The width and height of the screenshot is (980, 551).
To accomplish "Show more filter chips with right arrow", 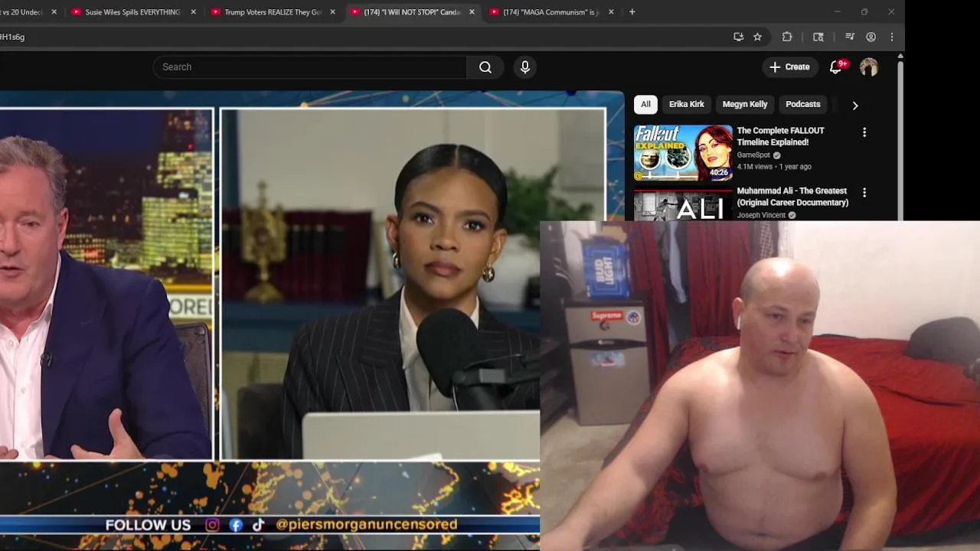I will pyautogui.click(x=855, y=105).
